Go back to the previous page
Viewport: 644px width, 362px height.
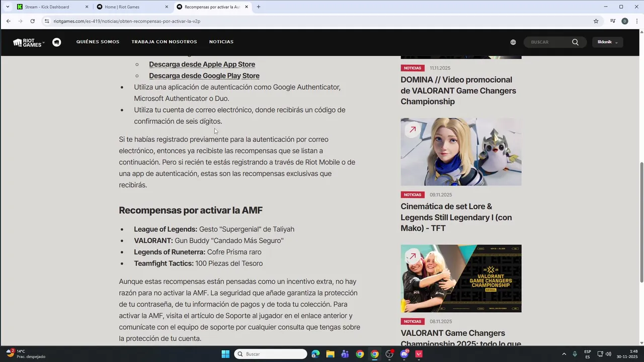[x=8, y=21]
